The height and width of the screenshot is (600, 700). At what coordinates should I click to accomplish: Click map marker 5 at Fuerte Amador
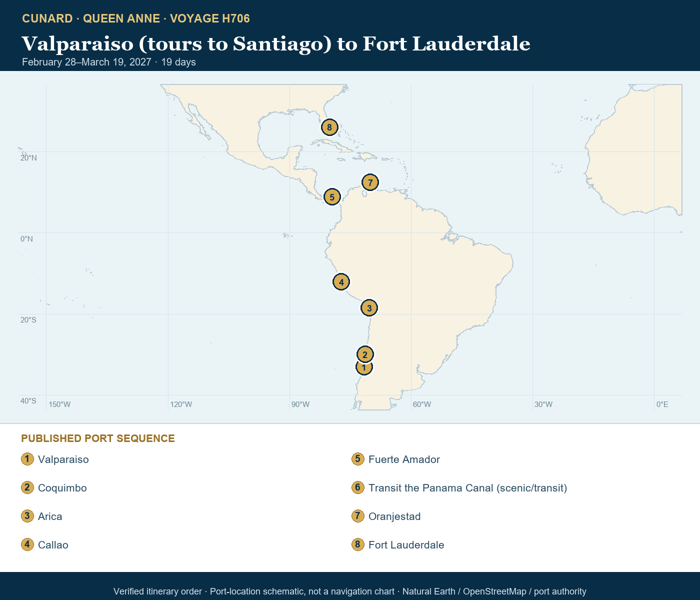(x=332, y=197)
